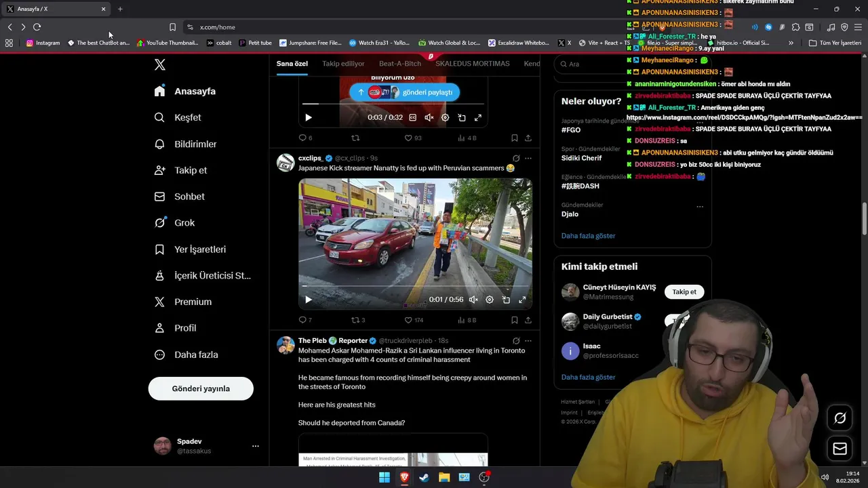Screen dimensions: 868x488
Task: Open Takip et in sidebar
Action: pyautogui.click(x=180, y=170)
